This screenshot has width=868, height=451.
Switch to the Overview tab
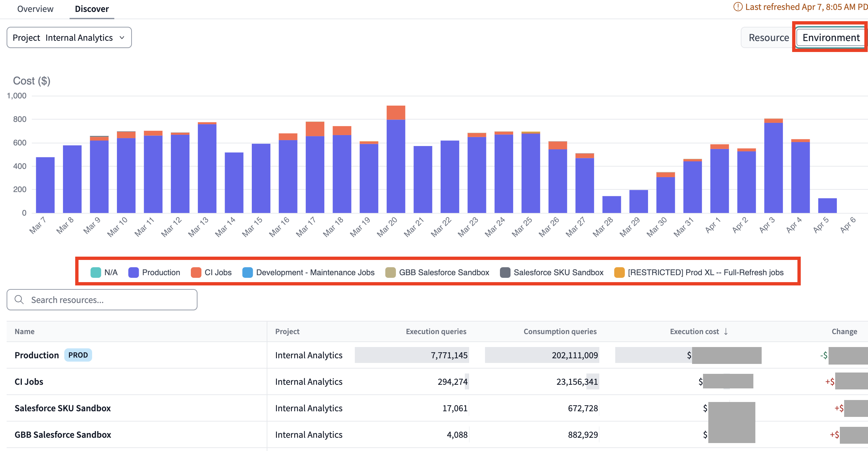35,9
